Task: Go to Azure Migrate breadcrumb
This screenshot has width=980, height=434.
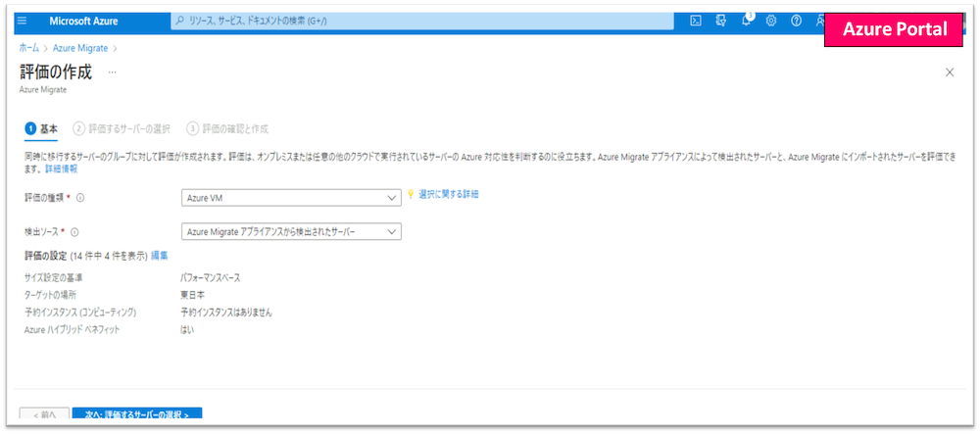Action: click(x=80, y=47)
